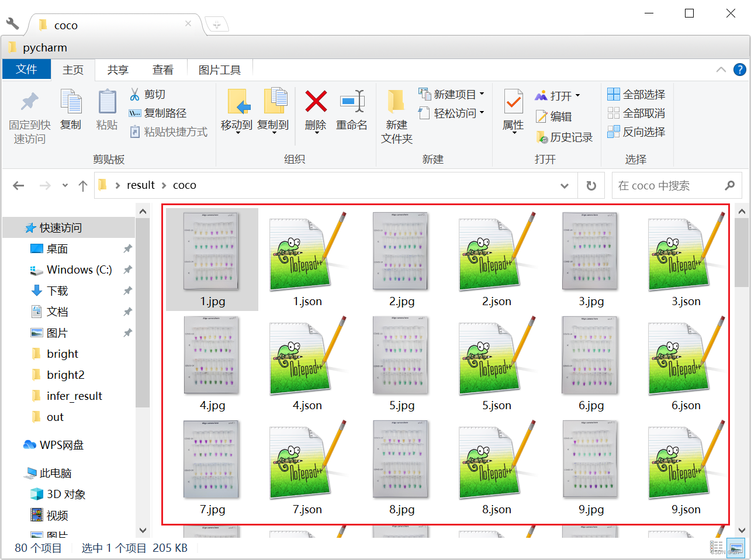This screenshot has width=751, height=560.
Task: Switch to Home (主页) ribbon tab
Action: tap(73, 70)
